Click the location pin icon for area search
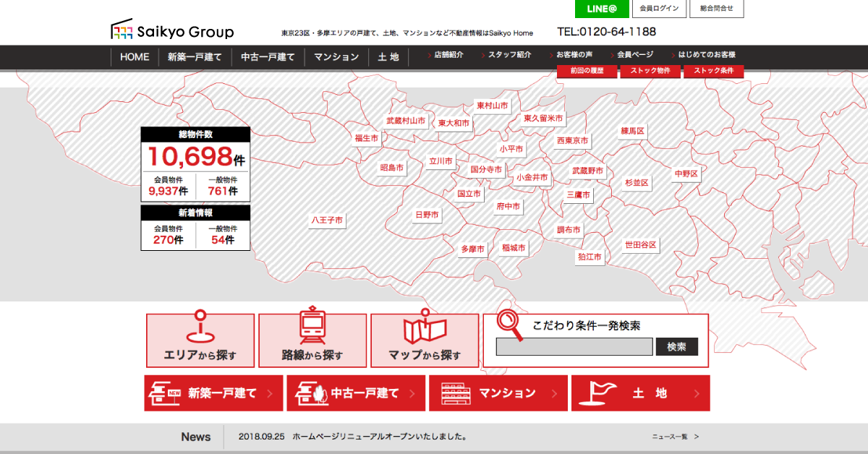Image resolution: width=868 pixels, height=454 pixels. 200,327
